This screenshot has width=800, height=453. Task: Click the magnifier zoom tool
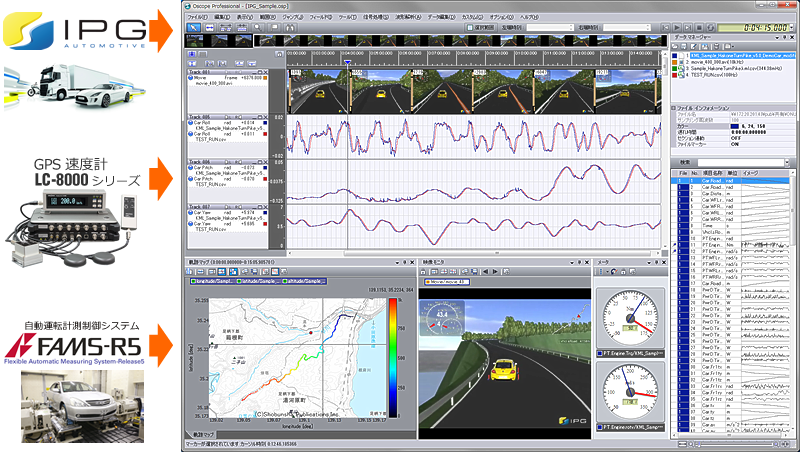pos(258,28)
